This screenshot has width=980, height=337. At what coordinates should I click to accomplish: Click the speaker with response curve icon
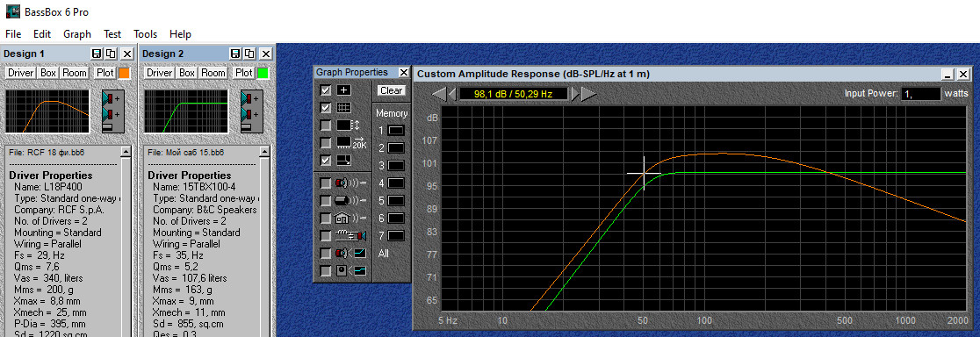coord(350,254)
